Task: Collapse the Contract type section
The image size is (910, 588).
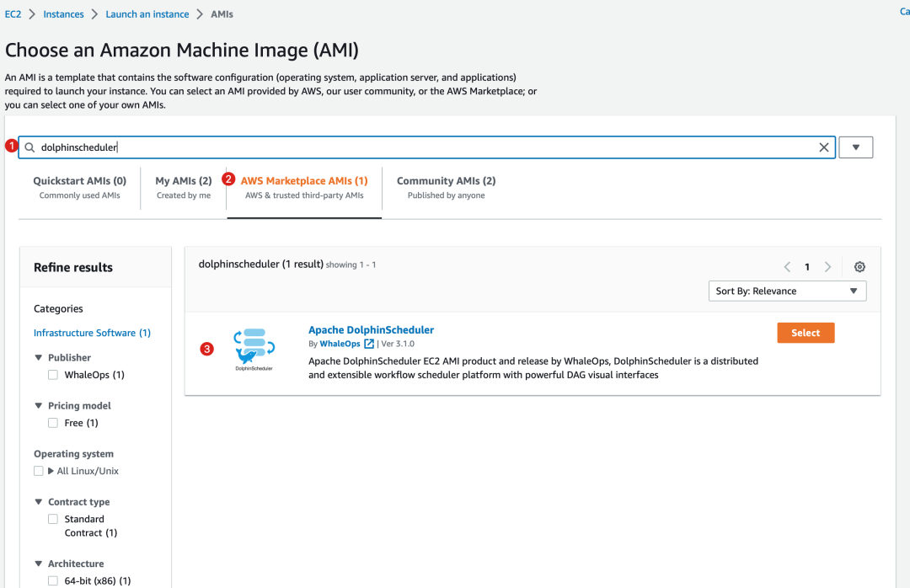Action: point(38,502)
